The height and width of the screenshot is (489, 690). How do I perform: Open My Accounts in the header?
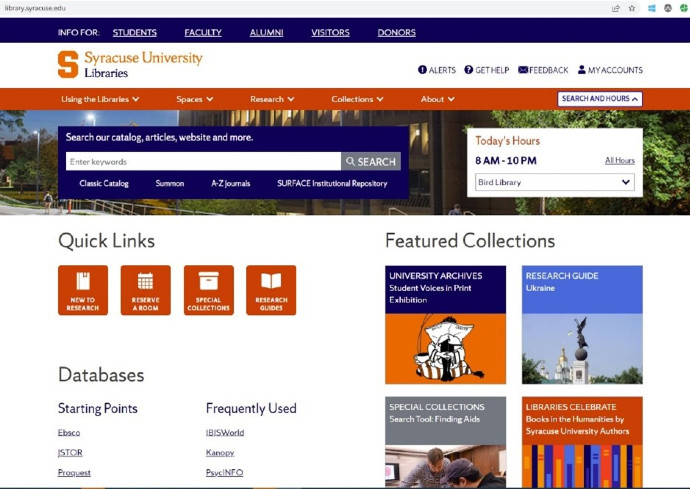click(x=610, y=70)
